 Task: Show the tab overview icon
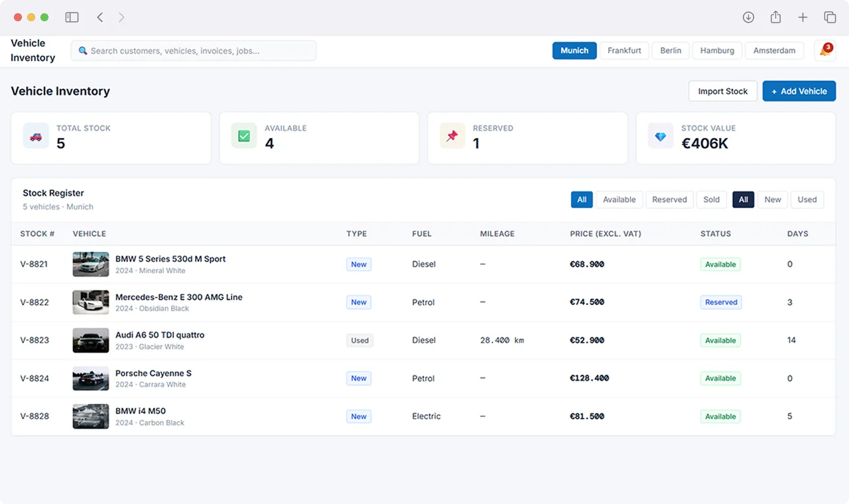coord(830,17)
